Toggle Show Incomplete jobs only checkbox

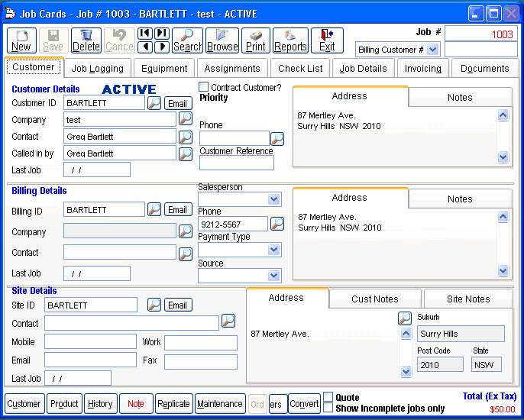tap(328, 408)
